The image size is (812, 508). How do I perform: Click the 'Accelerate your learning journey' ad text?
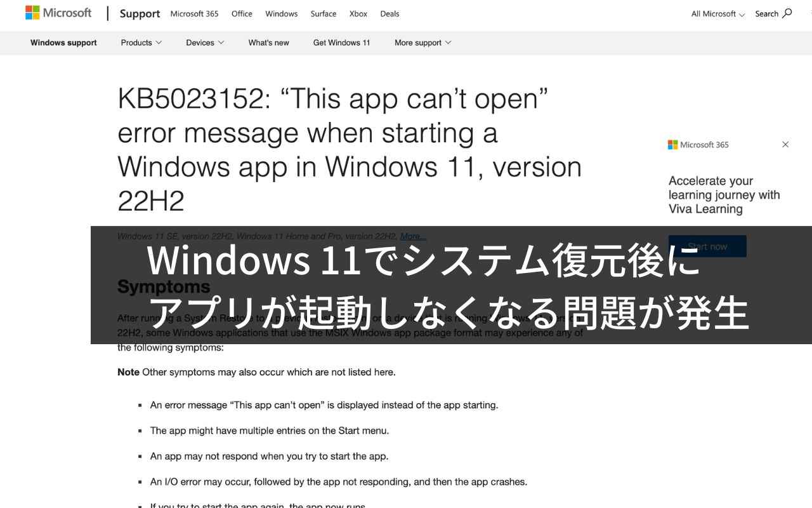coord(724,195)
